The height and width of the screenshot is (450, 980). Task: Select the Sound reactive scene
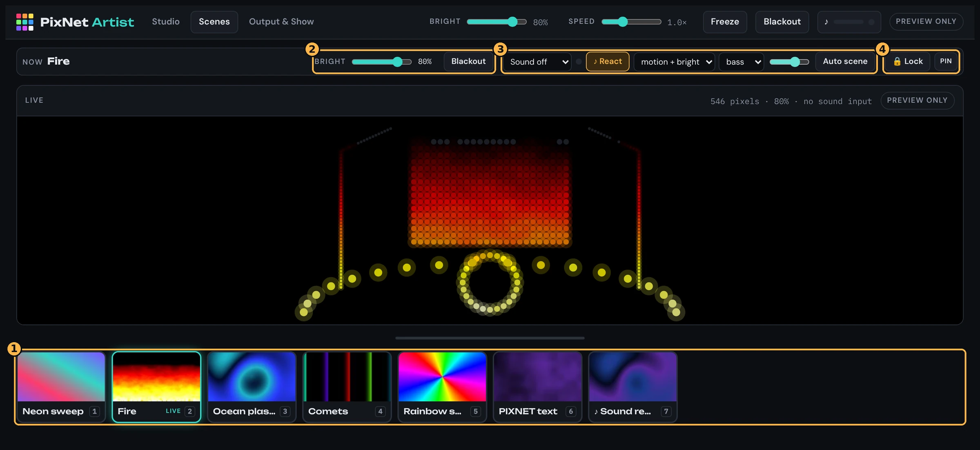633,387
